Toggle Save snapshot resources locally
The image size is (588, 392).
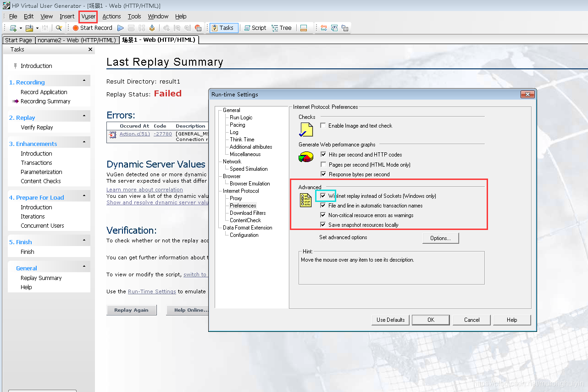pos(323,225)
